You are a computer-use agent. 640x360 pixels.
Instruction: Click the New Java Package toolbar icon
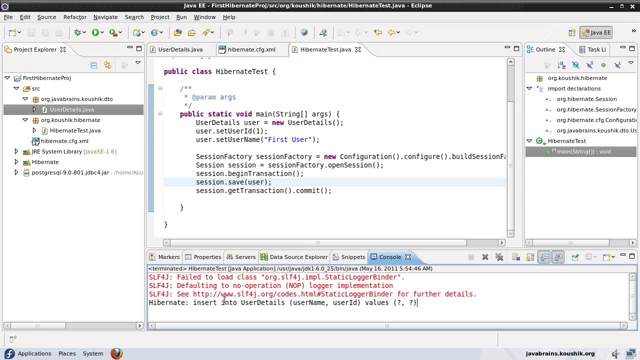point(137,33)
